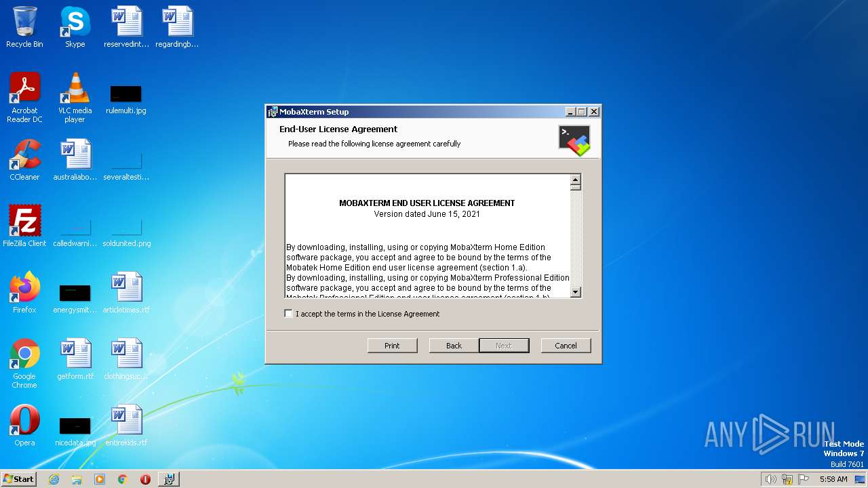Select the articletimes.rtf document
This screenshot has height=488, width=868.
[x=126, y=293]
